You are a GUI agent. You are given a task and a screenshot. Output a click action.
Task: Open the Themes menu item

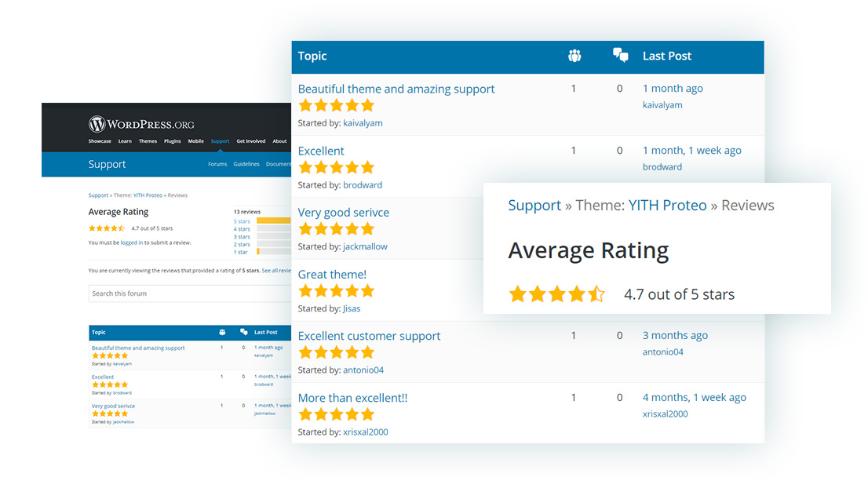pos(148,141)
